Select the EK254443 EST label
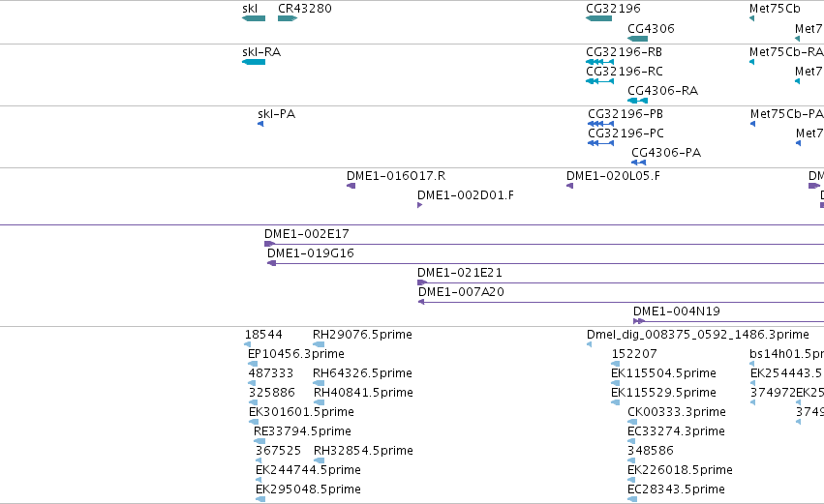824x504 pixels. [x=786, y=373]
